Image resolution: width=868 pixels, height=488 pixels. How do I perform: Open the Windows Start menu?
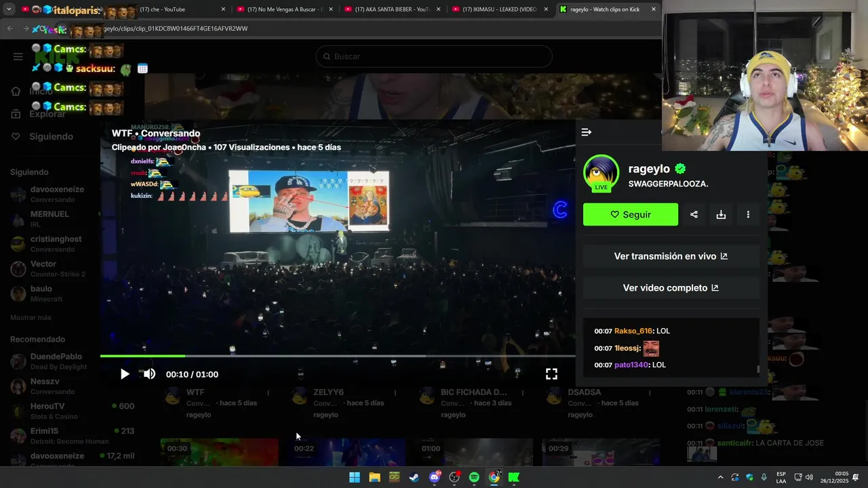[355, 477]
